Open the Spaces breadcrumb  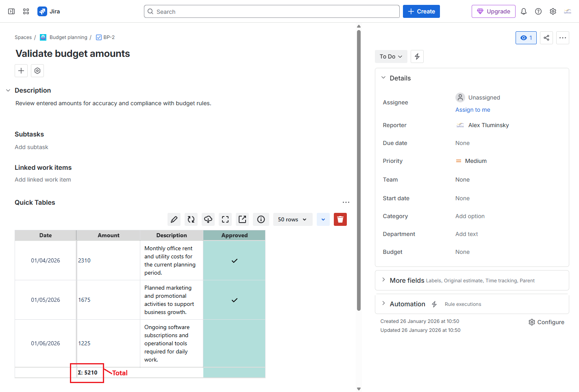[x=23, y=37]
